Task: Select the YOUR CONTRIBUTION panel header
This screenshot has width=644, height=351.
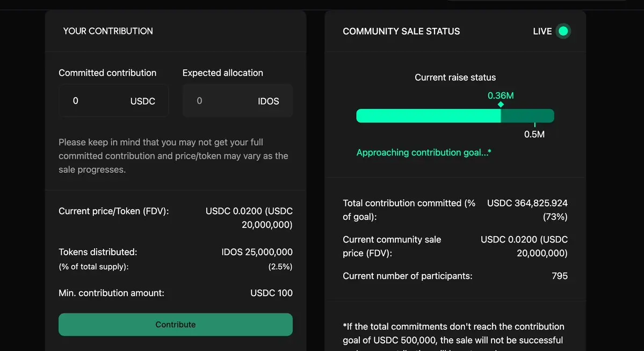Action: [108, 31]
